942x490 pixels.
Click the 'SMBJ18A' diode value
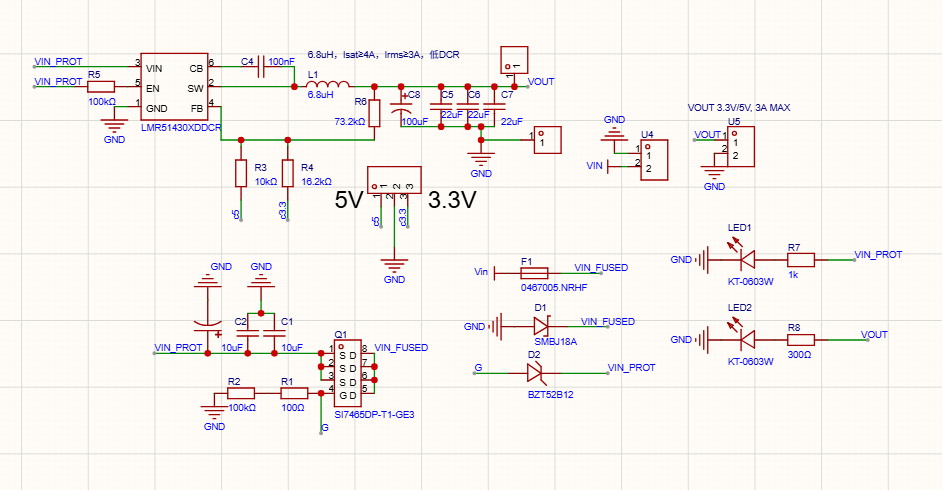point(556,342)
